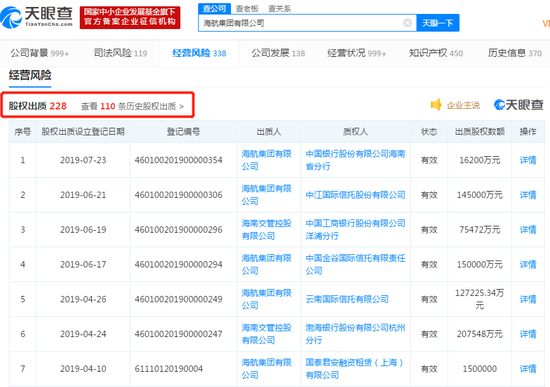Open 详情 for the 2019-04-26 row

(x=528, y=299)
